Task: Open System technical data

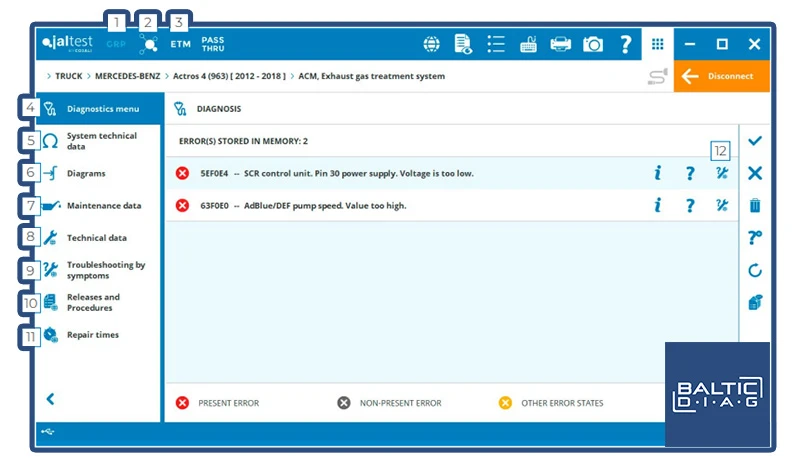Action: (99, 141)
